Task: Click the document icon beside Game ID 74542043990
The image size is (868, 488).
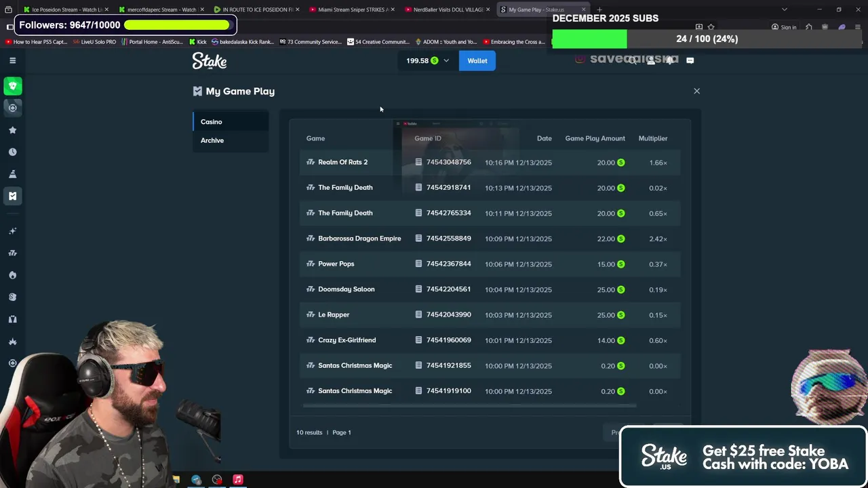Action: pyautogui.click(x=418, y=314)
